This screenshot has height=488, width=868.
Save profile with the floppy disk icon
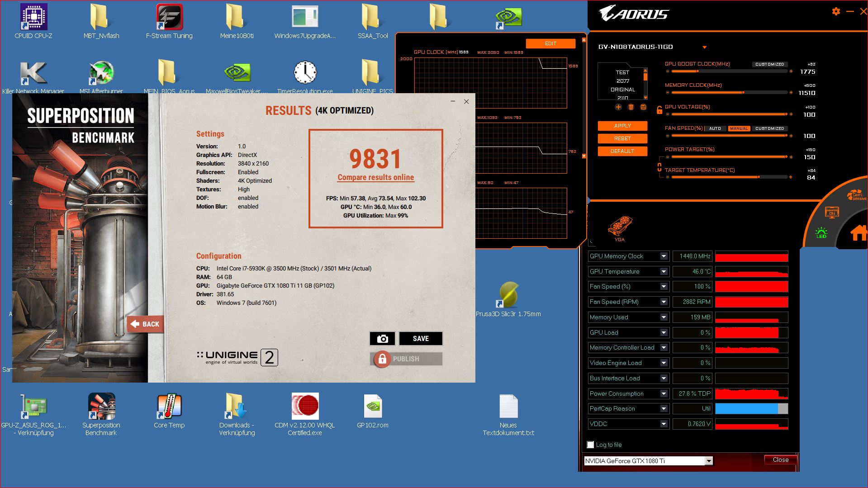[x=644, y=107]
